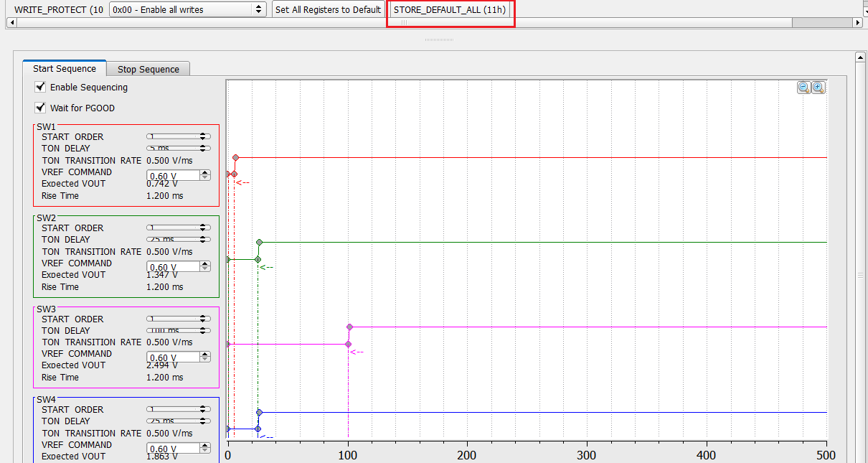Click SW1 Expected VOUT value 0.742 V

pyautogui.click(x=161, y=184)
